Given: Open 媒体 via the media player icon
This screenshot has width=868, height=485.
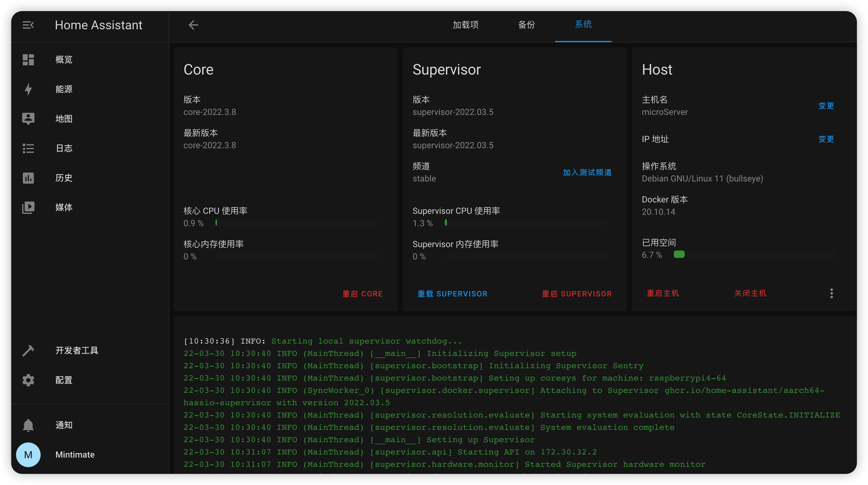Looking at the screenshot, I should [x=28, y=207].
